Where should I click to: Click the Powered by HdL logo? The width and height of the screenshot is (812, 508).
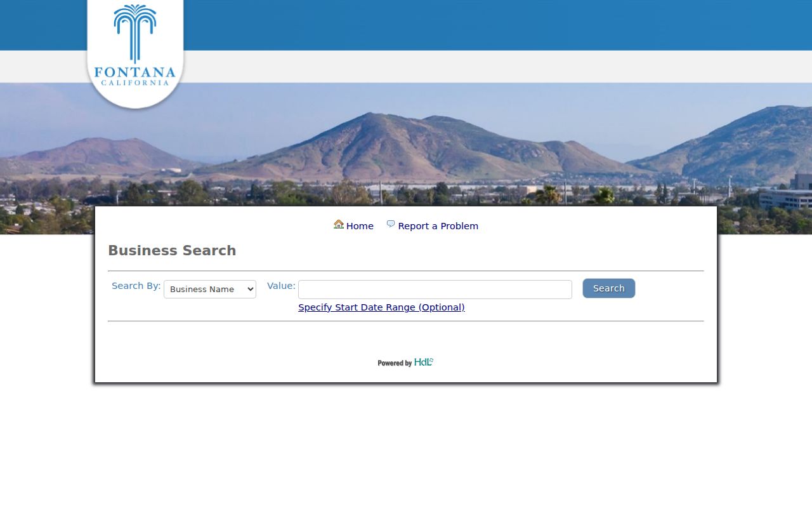point(405,363)
